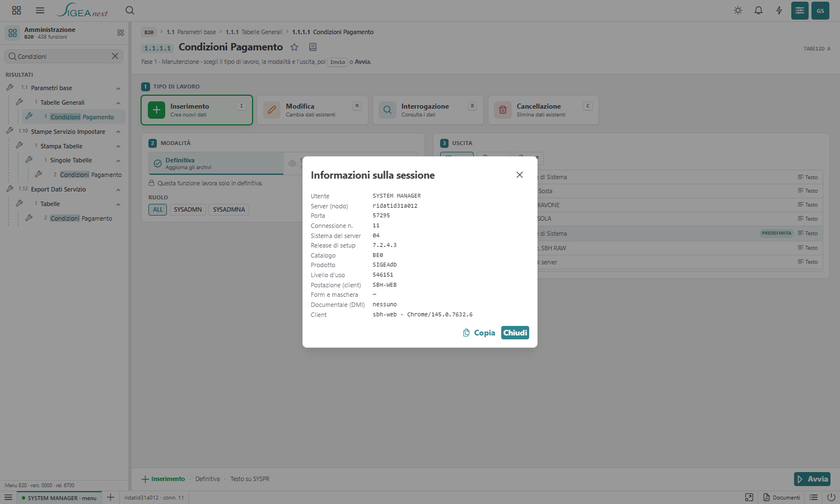Viewport: 840px width, 504px height.
Task: Choose Modifica work type
Action: tap(312, 110)
